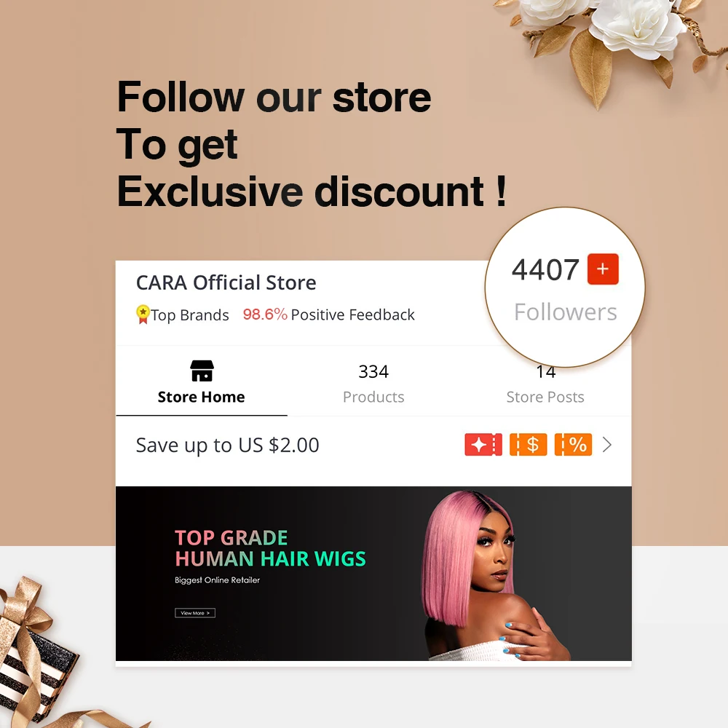Screen dimensions: 728x728
Task: Click 98.6% Positive Feedback rating
Action: [x=329, y=314]
